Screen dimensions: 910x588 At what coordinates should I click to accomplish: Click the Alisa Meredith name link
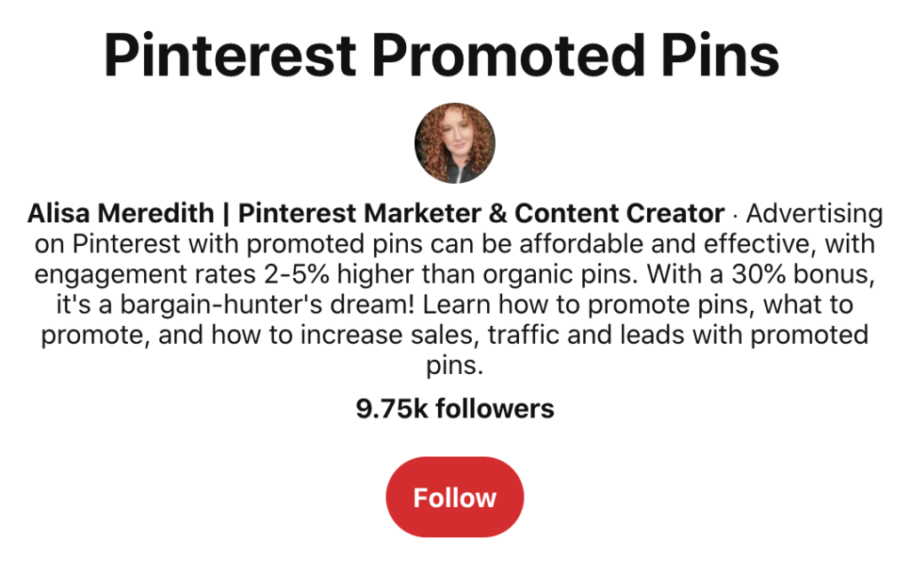[120, 214]
